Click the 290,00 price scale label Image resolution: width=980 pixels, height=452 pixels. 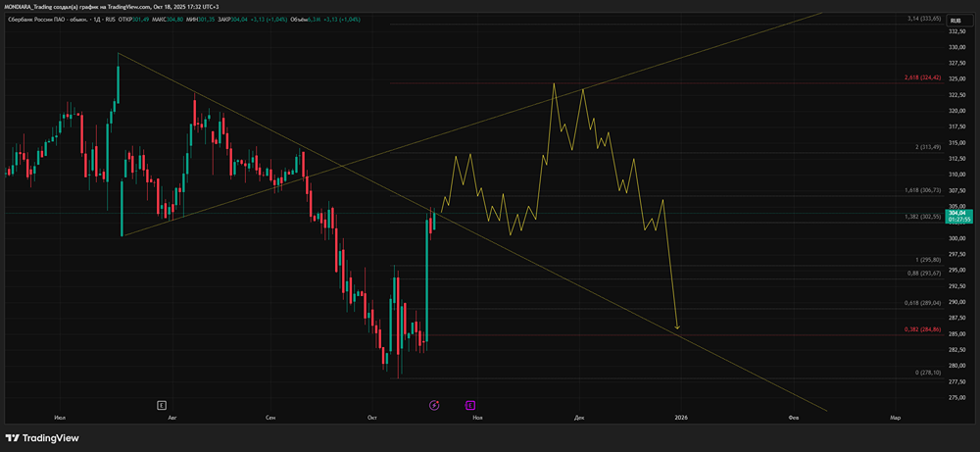point(956,303)
